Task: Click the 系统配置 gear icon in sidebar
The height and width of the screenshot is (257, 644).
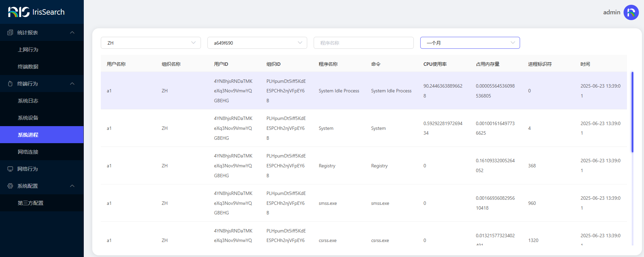Action: tap(10, 186)
